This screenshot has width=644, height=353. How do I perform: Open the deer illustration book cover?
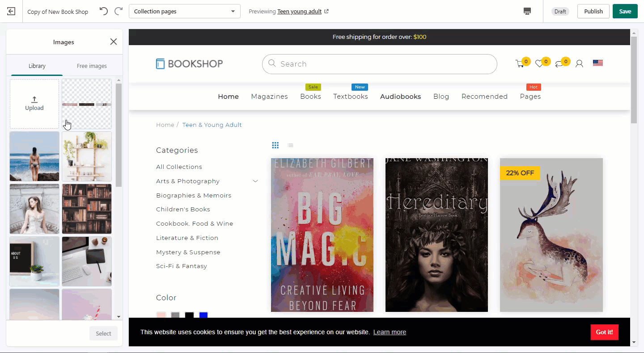[551, 235]
